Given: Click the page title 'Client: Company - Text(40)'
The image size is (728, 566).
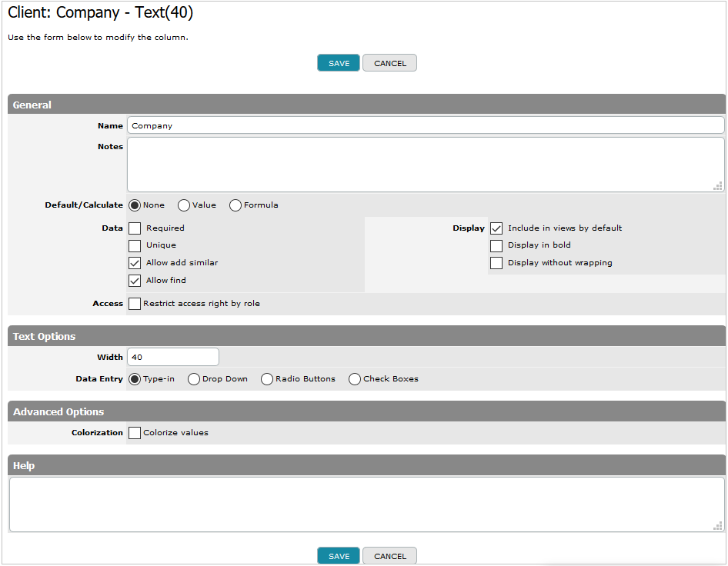Looking at the screenshot, I should coord(100,12).
